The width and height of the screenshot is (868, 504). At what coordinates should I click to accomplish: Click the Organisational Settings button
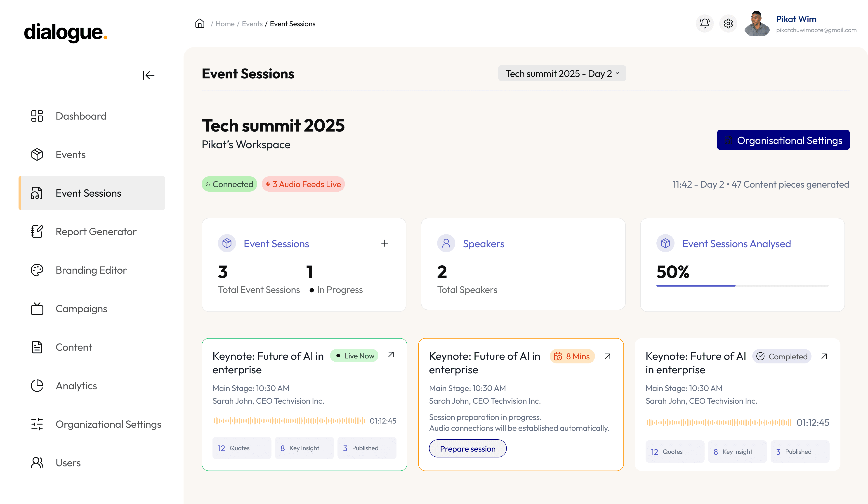783,140
